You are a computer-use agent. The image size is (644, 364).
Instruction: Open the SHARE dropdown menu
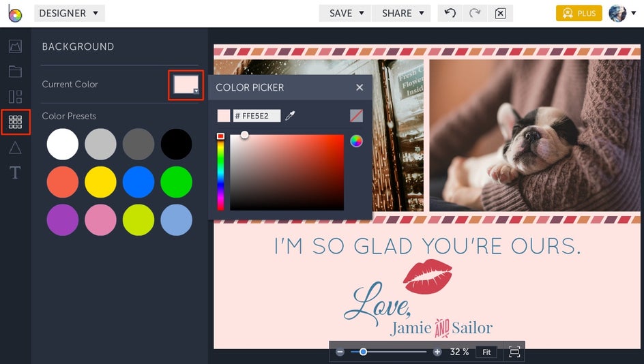click(x=401, y=13)
